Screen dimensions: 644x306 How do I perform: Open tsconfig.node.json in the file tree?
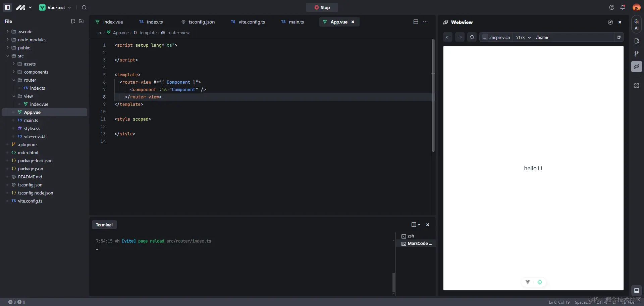pyautogui.click(x=45, y=193)
